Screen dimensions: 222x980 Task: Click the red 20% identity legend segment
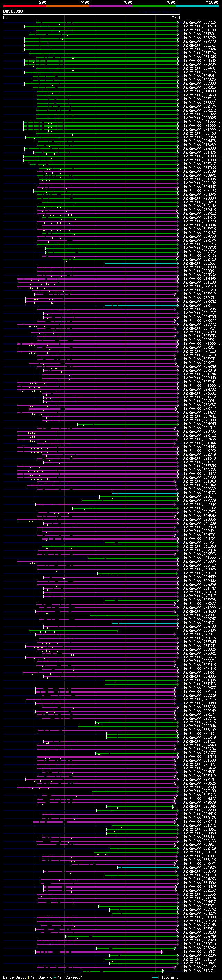(25, 7)
